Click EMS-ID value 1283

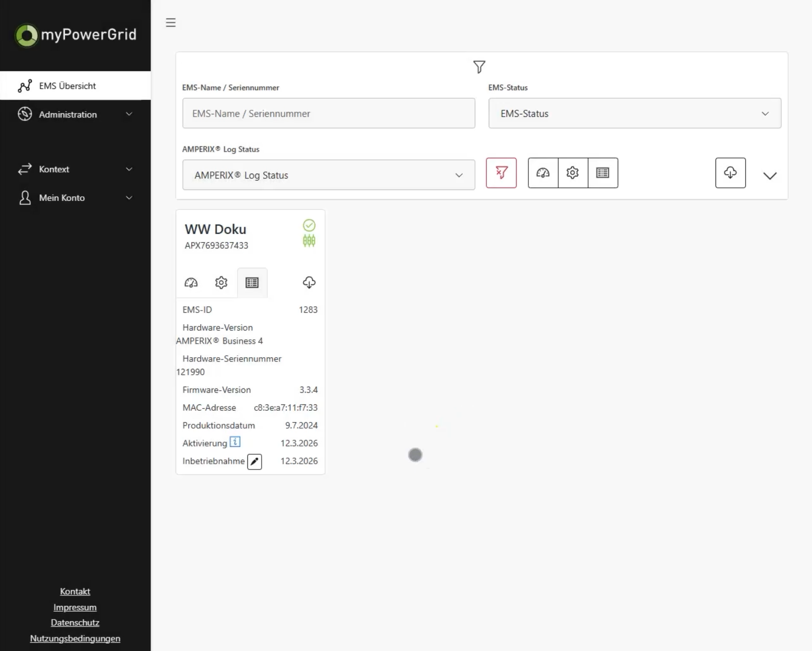tap(308, 310)
